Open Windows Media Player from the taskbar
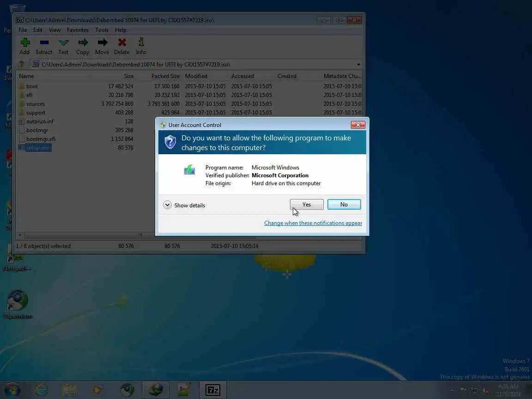 coord(98,390)
